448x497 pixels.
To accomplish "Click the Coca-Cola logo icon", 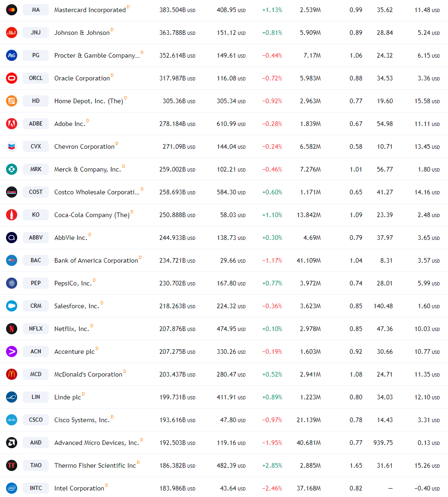I will tap(12, 215).
